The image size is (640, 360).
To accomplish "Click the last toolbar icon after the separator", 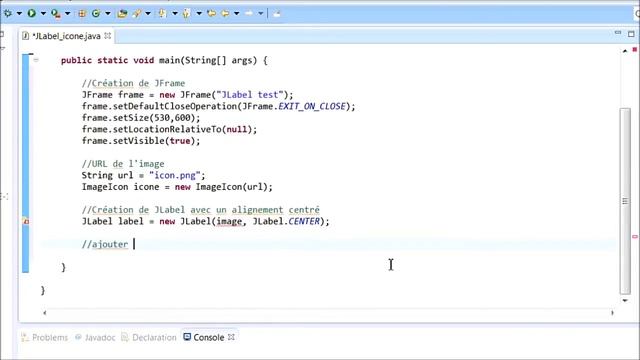I will 277,13.
